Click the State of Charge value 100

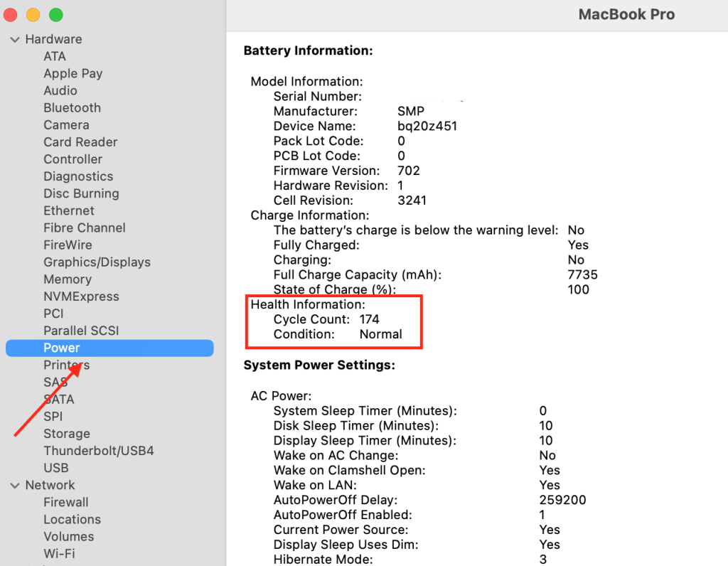pyautogui.click(x=579, y=289)
